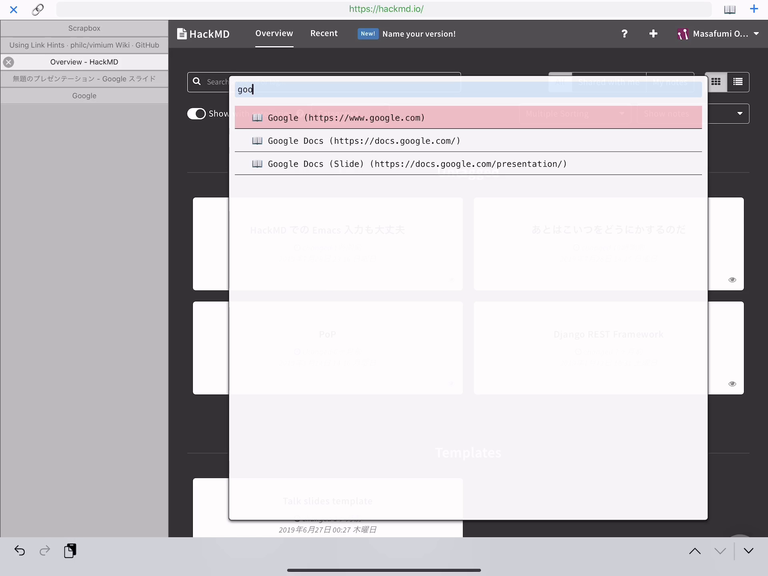This screenshot has height=576, width=768.
Task: Click eye icon on top-right note card
Action: 732,280
